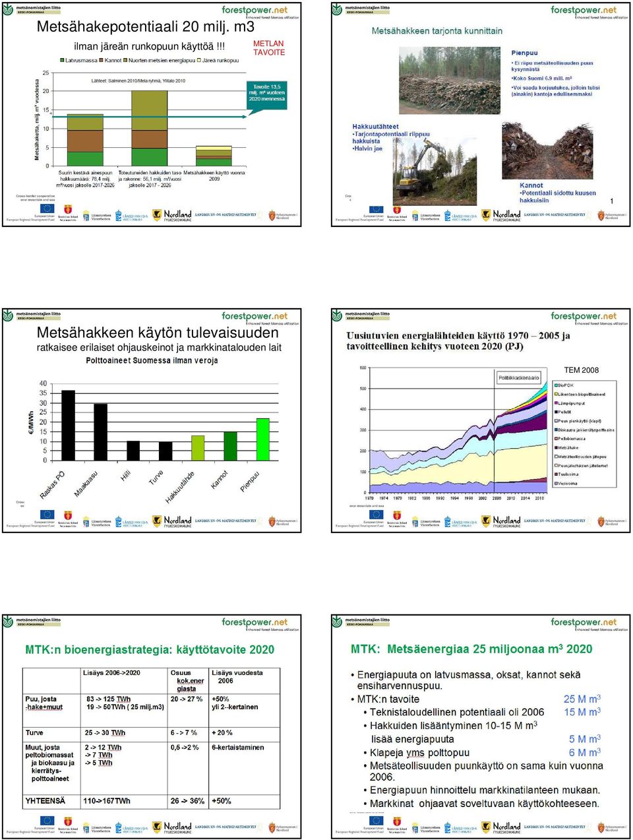Click the metsänomistajien liitto logo on the bioenergiastrategia slide
The image size is (633, 840).
pos(32,622)
